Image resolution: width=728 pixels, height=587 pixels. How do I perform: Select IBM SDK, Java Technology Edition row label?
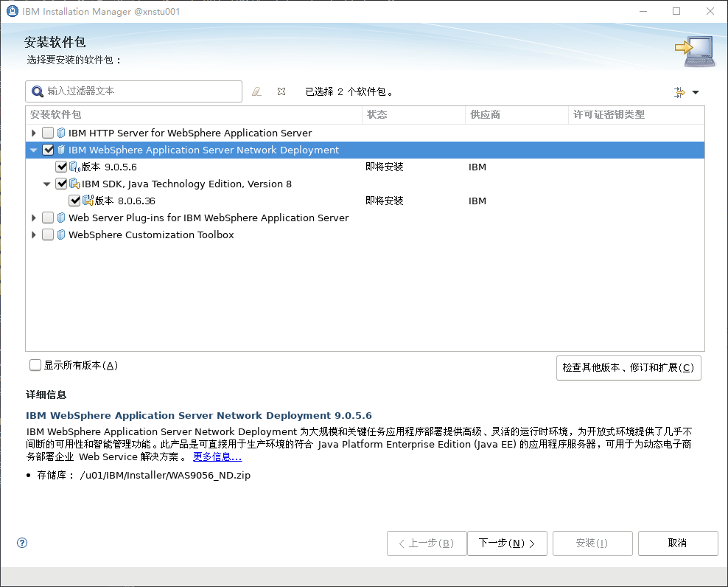tap(186, 184)
